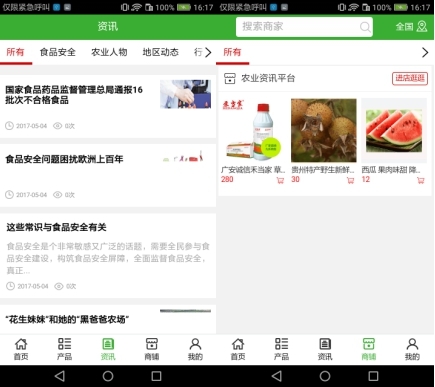Tap recent apps button on right screen
This screenshot has height=387, width=435.
pyautogui.click(x=373, y=376)
